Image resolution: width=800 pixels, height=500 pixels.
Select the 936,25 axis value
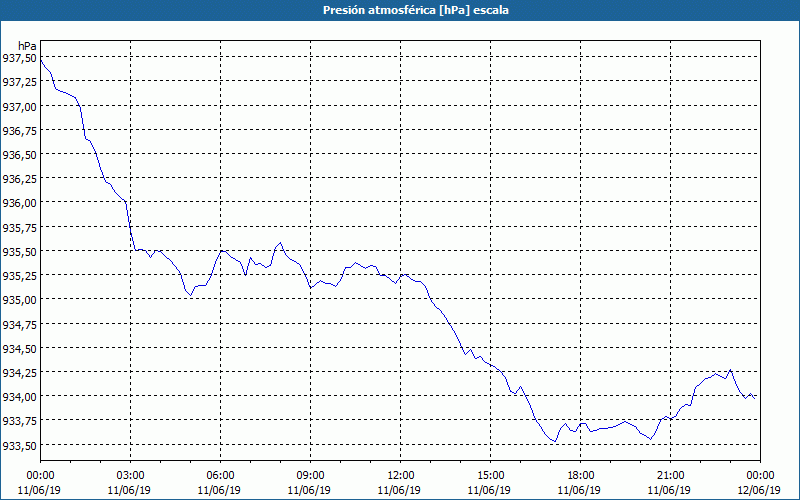coord(20,179)
